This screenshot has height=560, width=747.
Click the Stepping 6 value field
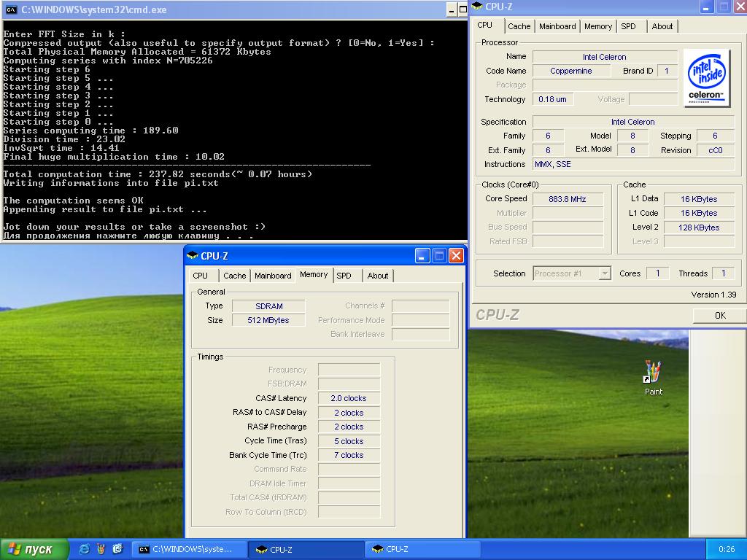point(715,136)
